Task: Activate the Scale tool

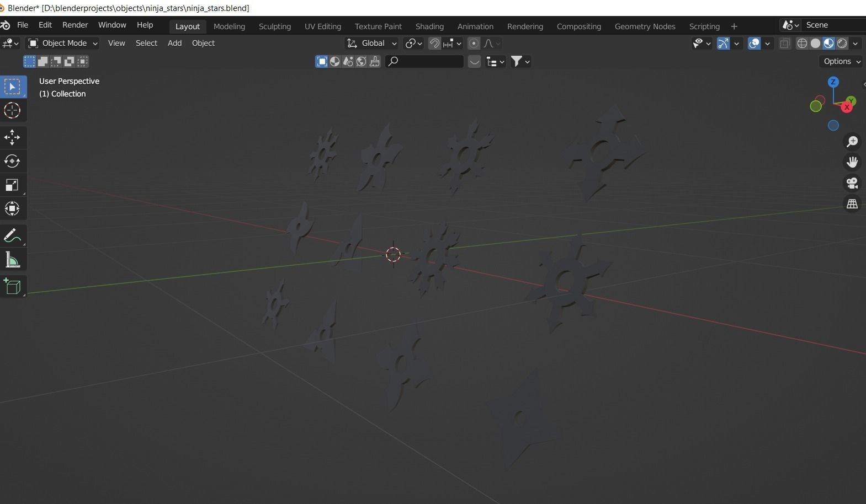Action: (12, 185)
